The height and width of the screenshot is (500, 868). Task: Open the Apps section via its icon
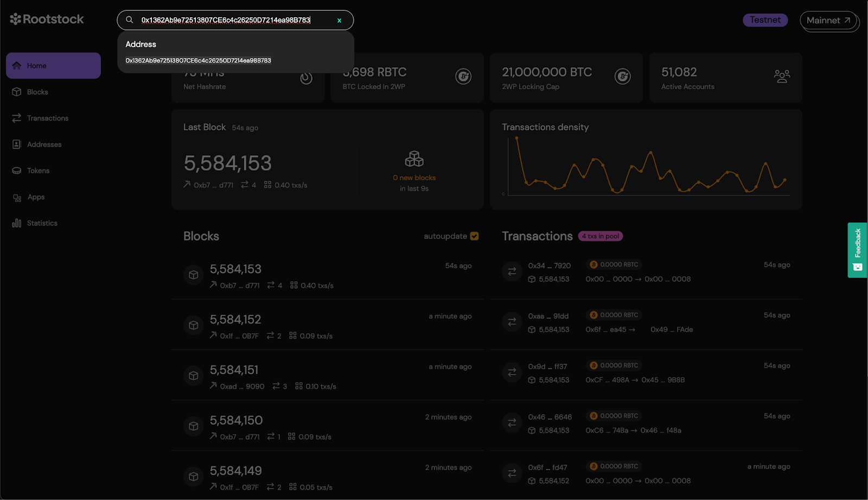(16, 197)
